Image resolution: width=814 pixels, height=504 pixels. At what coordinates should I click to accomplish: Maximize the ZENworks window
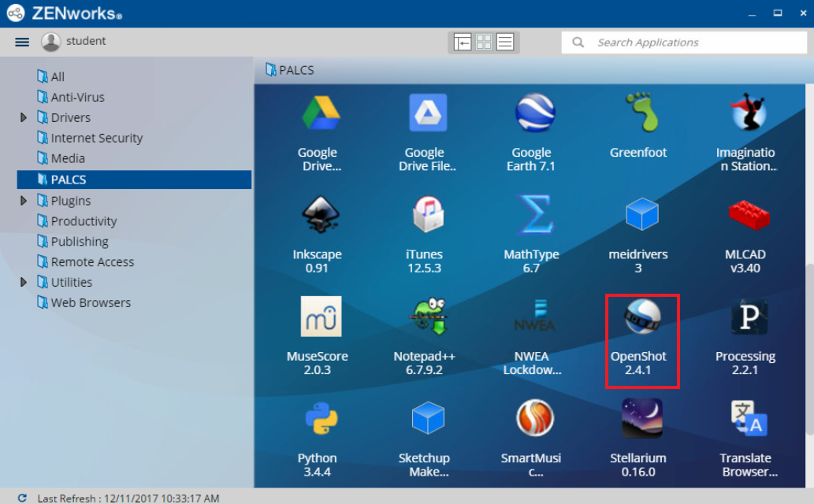click(778, 13)
